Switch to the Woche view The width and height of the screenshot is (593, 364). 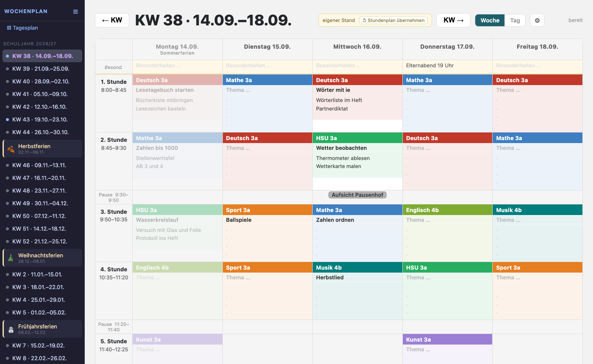click(x=490, y=20)
